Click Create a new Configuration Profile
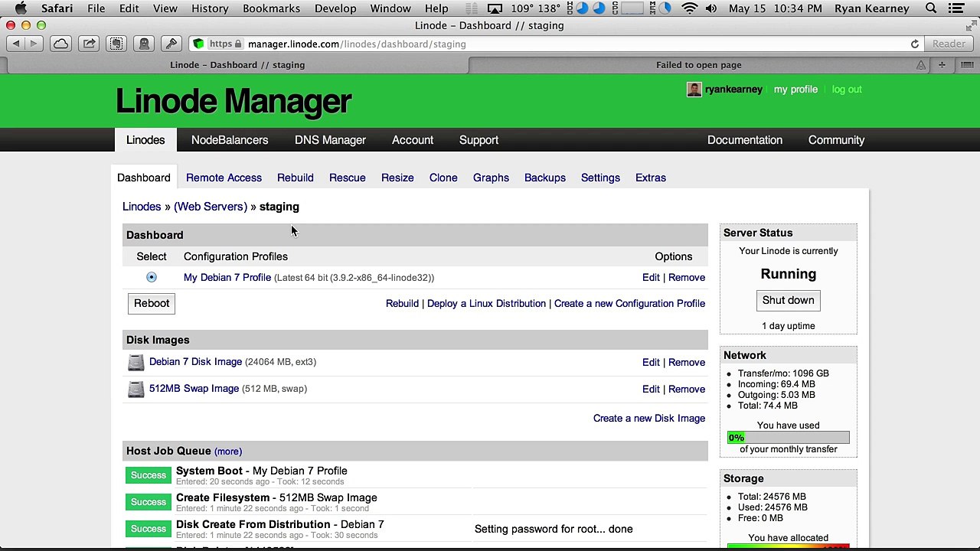Screen dimensions: 980x551 [629, 303]
